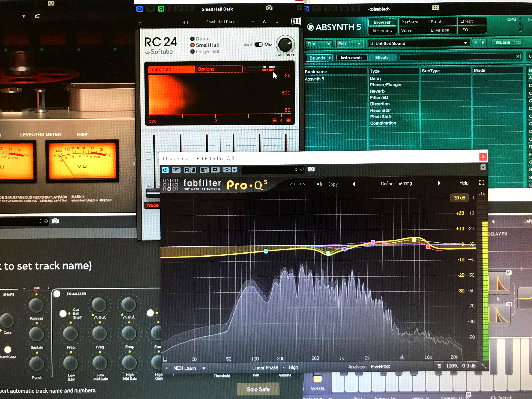Screen dimensions: 532x399
Task: Toggle Pro-Q 3 full screen mode
Action: (482, 183)
